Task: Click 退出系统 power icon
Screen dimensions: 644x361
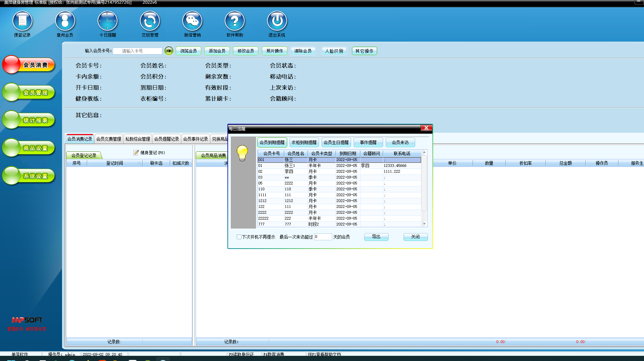Action: pyautogui.click(x=277, y=21)
